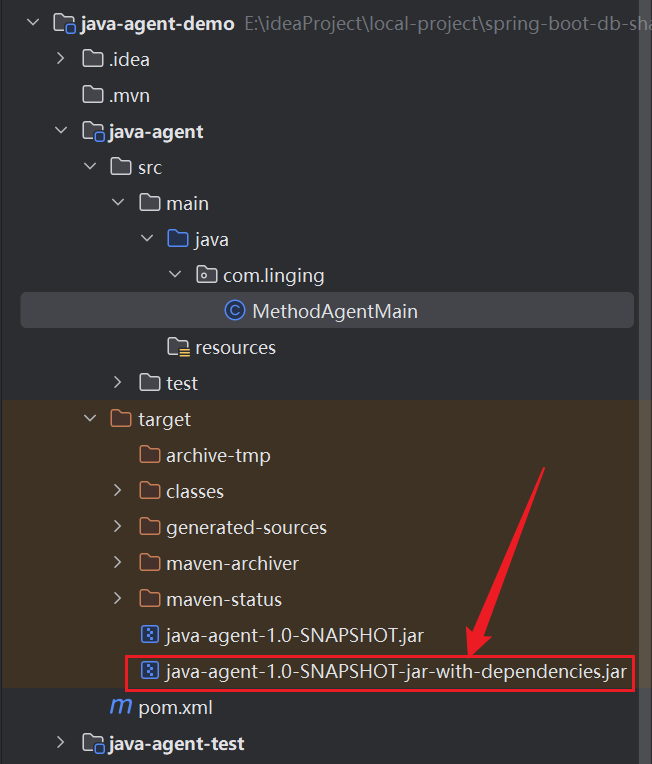Click the .mvn folder icon
Image resolution: width=652 pixels, height=764 pixels.
93,95
